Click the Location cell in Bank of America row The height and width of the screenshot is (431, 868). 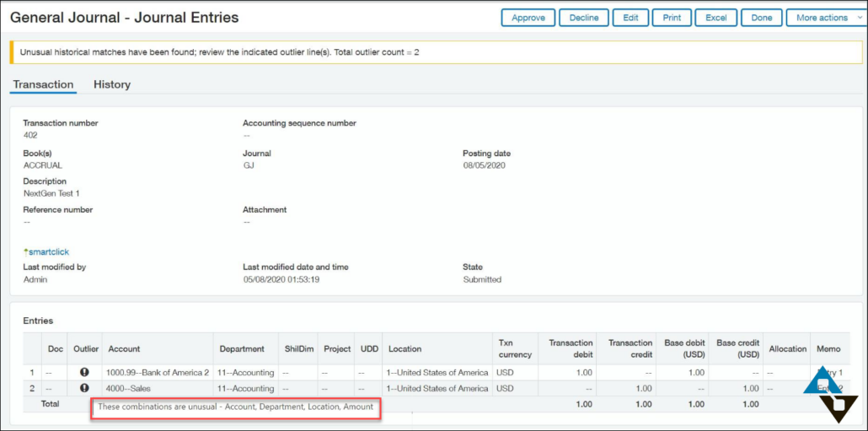click(x=438, y=373)
